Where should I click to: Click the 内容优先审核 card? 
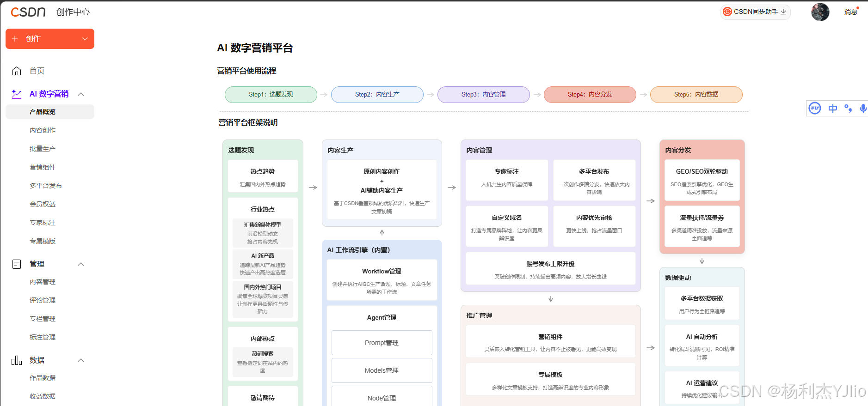coord(594,226)
